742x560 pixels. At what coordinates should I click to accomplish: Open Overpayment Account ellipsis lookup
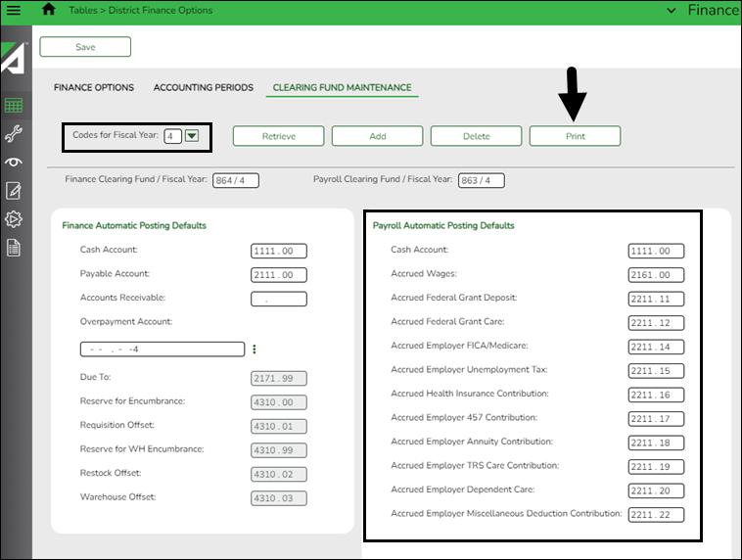254,350
